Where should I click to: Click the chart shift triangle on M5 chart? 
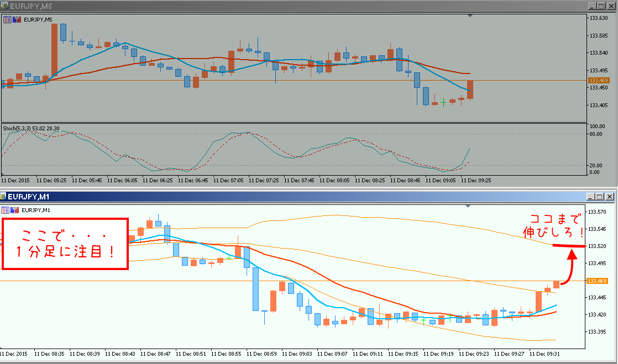[x=469, y=15]
